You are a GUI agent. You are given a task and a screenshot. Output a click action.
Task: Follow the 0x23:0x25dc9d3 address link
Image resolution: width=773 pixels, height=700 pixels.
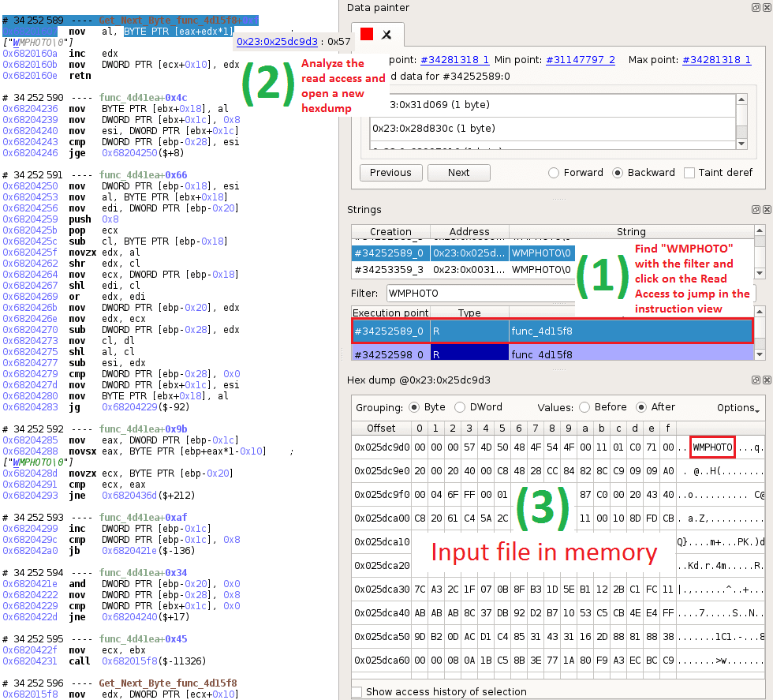coord(277,42)
